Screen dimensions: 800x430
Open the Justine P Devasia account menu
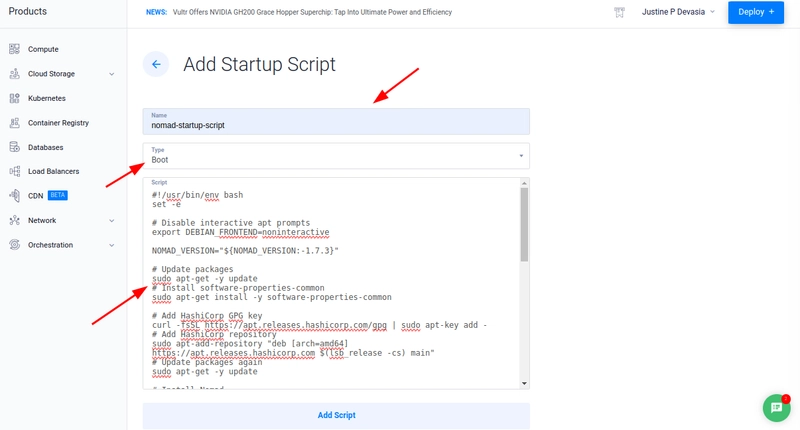click(x=678, y=12)
